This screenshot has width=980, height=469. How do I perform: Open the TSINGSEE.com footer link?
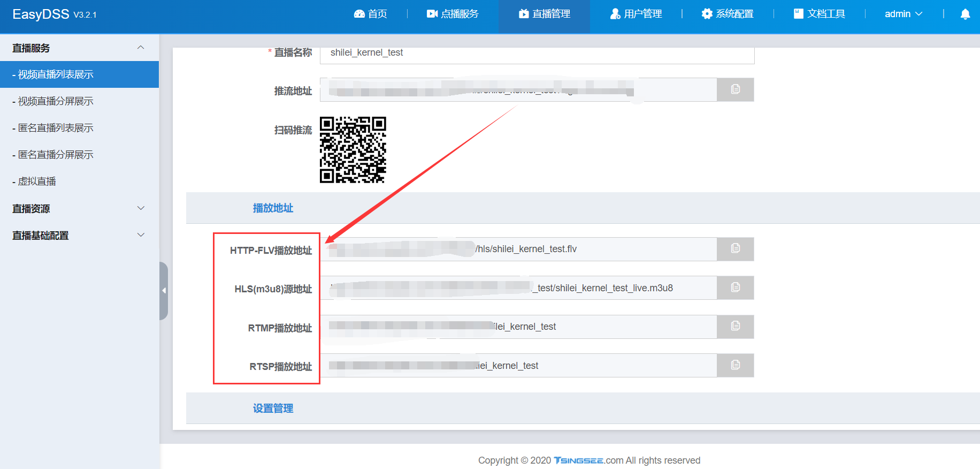[588, 460]
